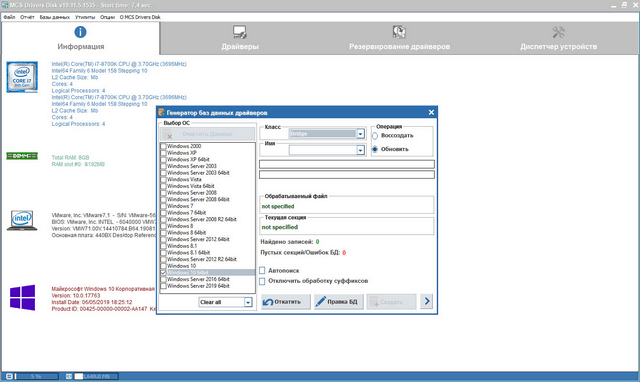The image size is (640, 382).
Task: Click the Intel laptop motherboard icon
Action: (22, 220)
